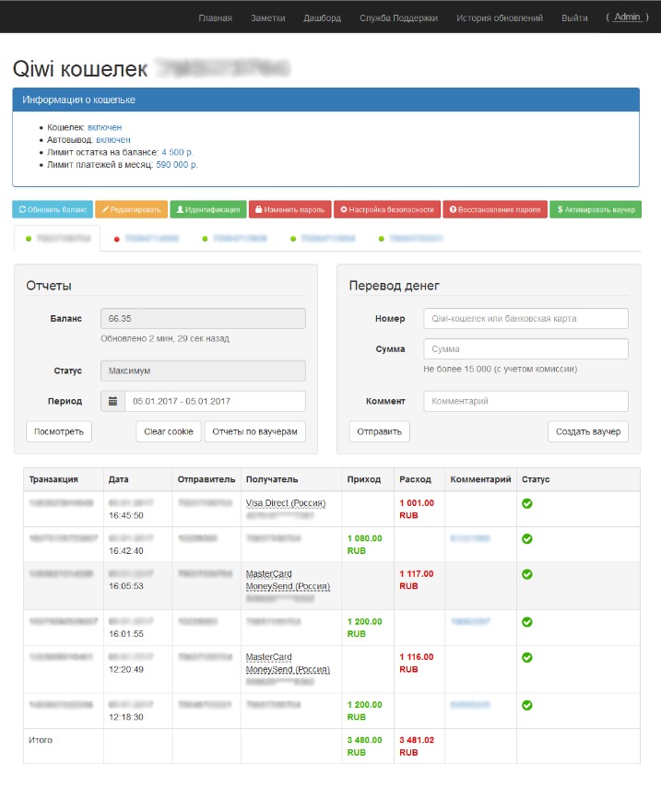Click the Получатель column header
Viewport: 661px width, 812px height.
click(272, 479)
